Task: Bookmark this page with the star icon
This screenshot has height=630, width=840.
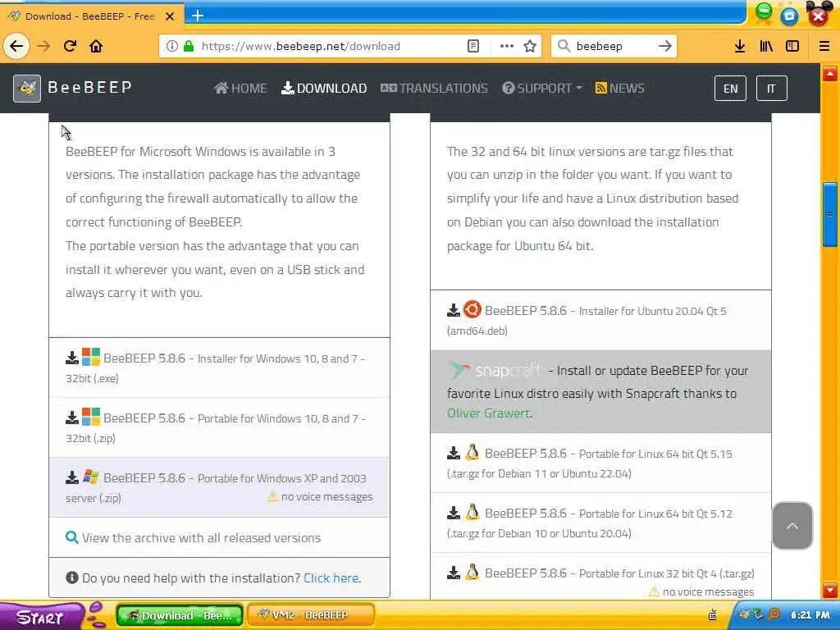Action: coord(530,46)
